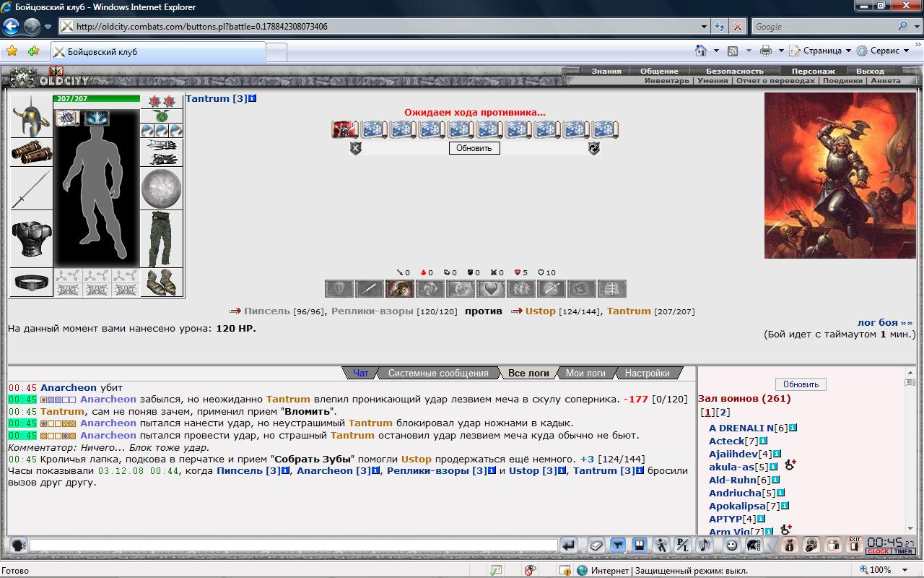This screenshot has height=578, width=924.
Task: Click the player list scrollbar down arrow
Action: tap(911, 529)
